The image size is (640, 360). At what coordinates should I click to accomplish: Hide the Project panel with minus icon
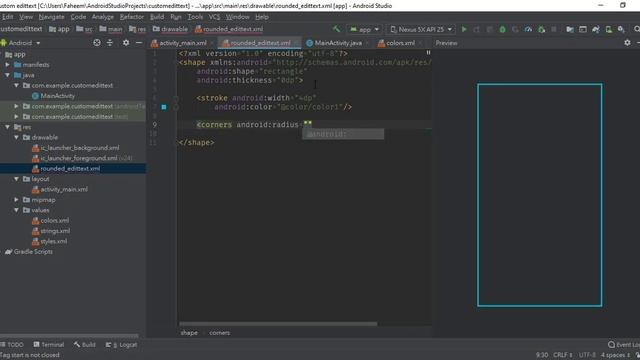click(139, 42)
